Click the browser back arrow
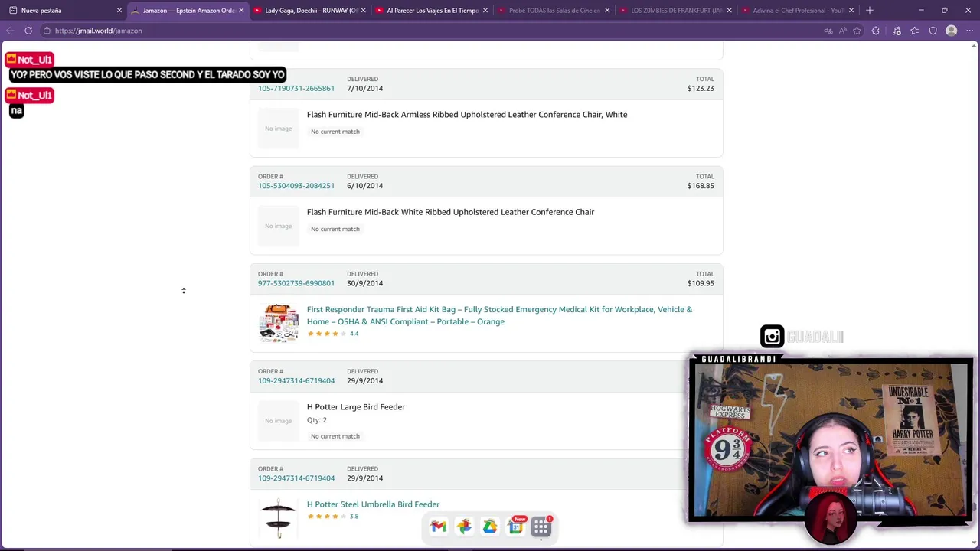The image size is (980, 551). click(x=10, y=31)
